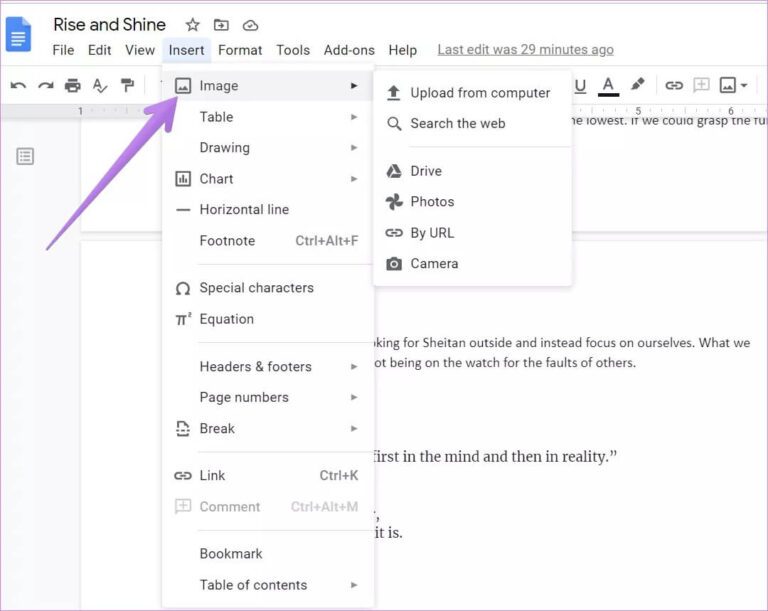Click the sentence about looking for Sheitan
768x611 pixels.
click(x=561, y=353)
